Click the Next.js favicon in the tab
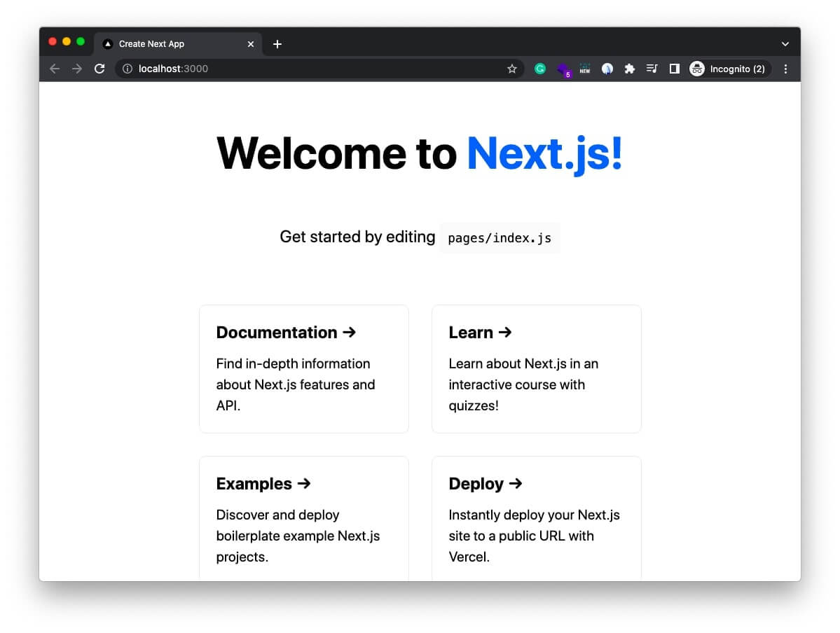840x633 pixels. tap(108, 44)
